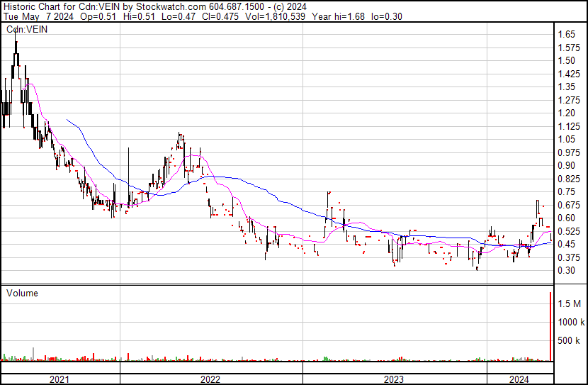Screen dimensions: 588x385
Task: Select the 1.5 M volume axis label
Action: [x=569, y=303]
